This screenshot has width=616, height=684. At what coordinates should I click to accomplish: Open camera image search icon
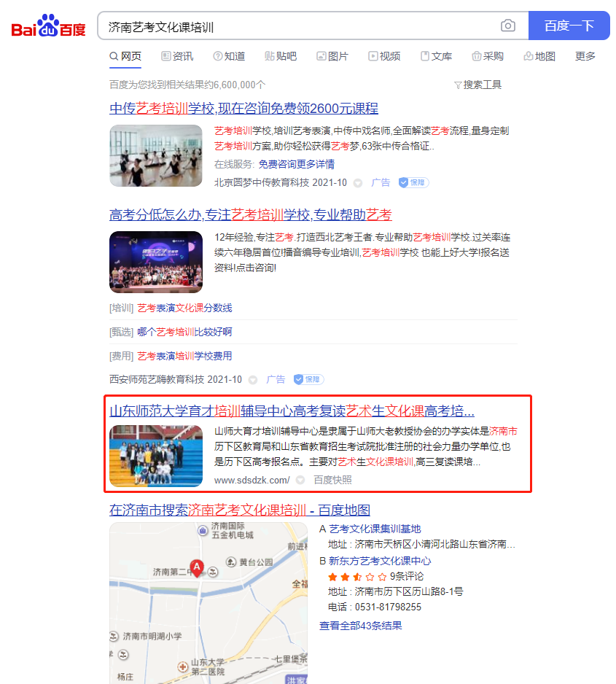pos(508,26)
